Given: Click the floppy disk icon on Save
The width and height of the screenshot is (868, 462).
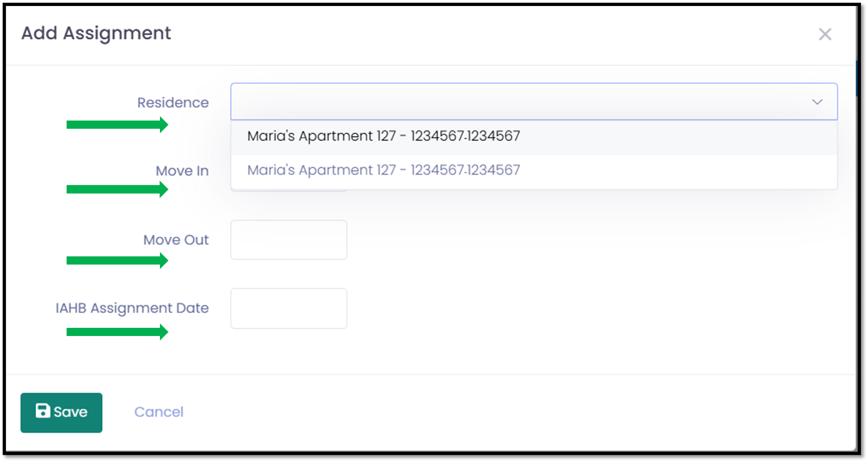Looking at the screenshot, I should (x=43, y=411).
